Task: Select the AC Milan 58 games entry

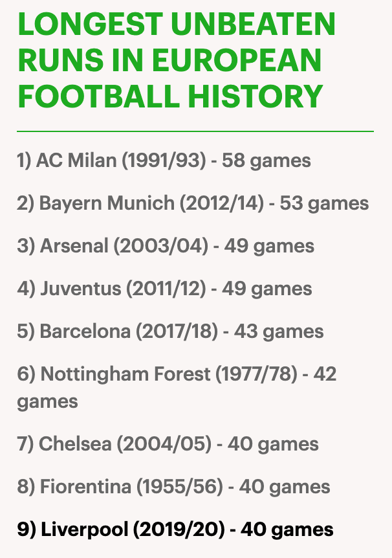Action: pos(164,161)
